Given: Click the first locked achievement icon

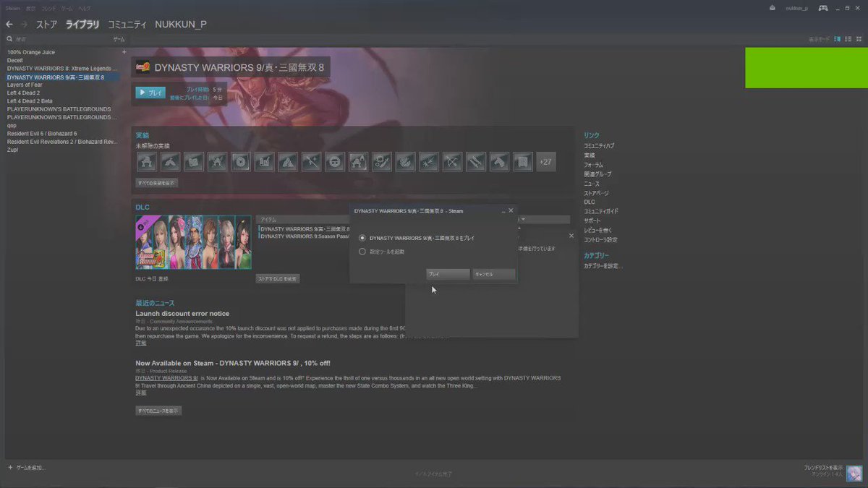Looking at the screenshot, I should 146,162.
